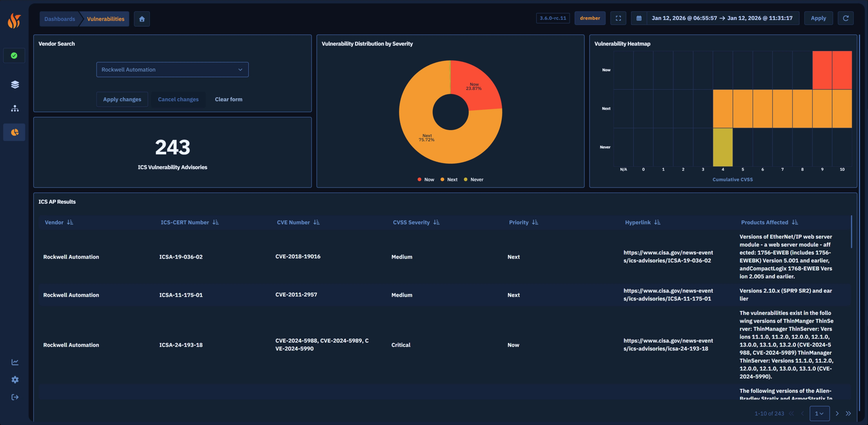Toggle the Now legend item under the donut chart
The width and height of the screenshot is (868, 425).
click(426, 179)
